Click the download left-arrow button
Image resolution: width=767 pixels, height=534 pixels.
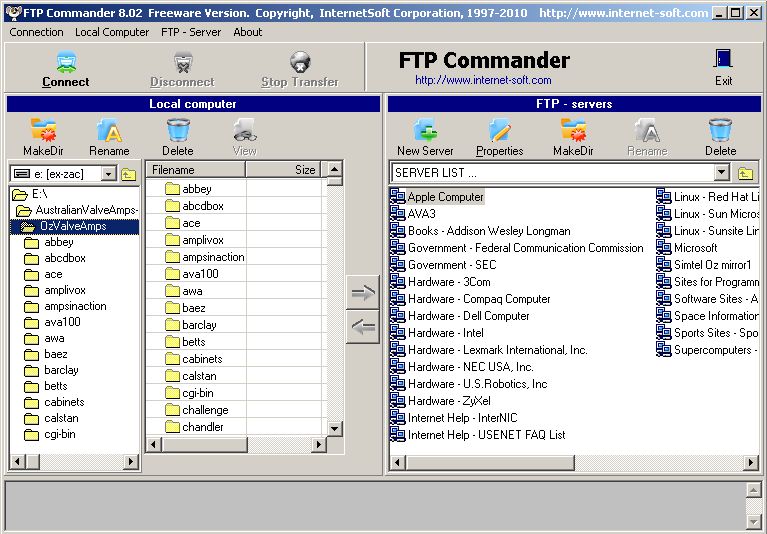click(362, 327)
